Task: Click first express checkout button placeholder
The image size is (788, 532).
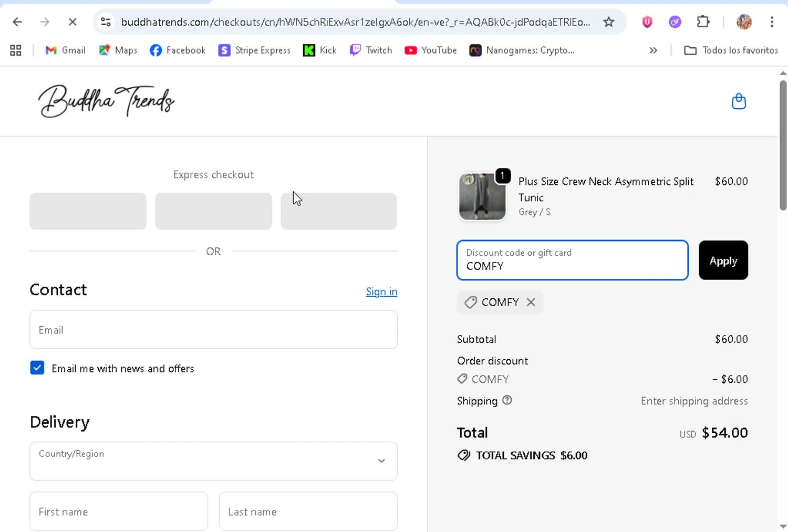Action: [x=88, y=211]
